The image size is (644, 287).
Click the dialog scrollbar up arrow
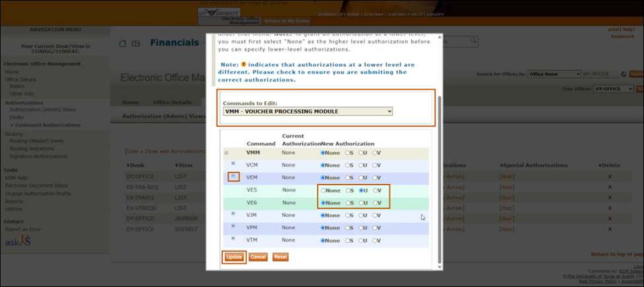439,36
